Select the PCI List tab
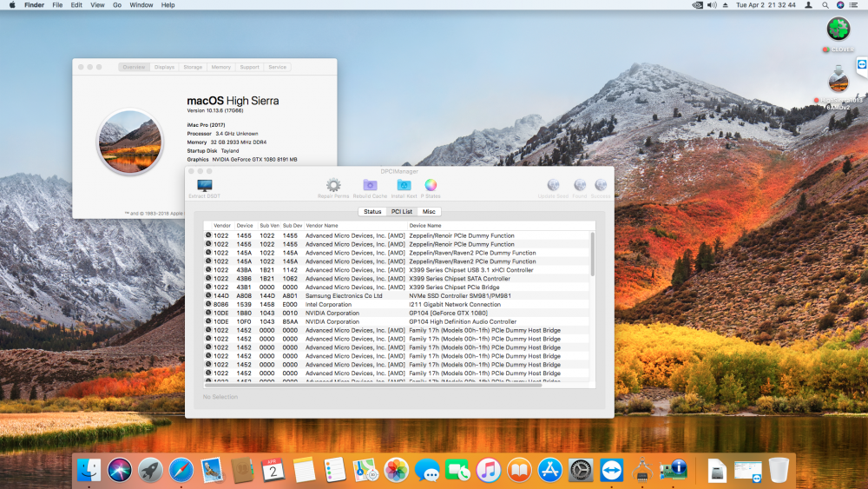868x489 pixels. 402,212
